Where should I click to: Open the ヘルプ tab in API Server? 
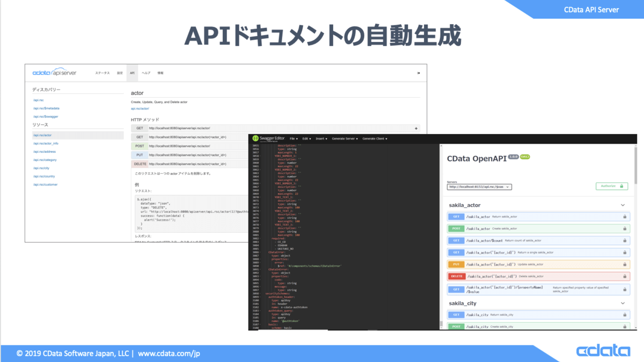tap(146, 73)
